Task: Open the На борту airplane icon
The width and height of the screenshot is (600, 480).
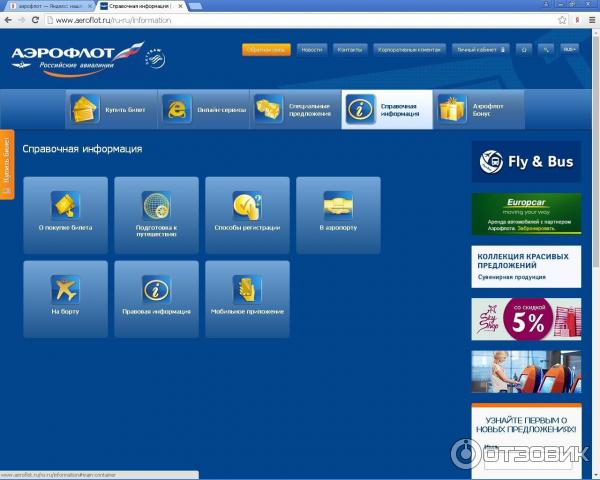Action: (x=65, y=290)
